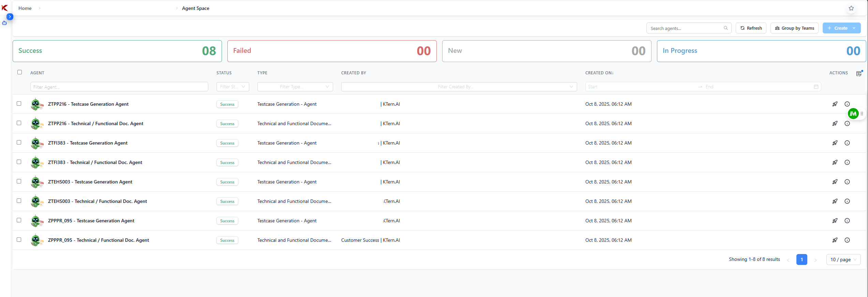Open the Filter Status dropdown
This screenshot has height=297, width=868.
point(233,87)
